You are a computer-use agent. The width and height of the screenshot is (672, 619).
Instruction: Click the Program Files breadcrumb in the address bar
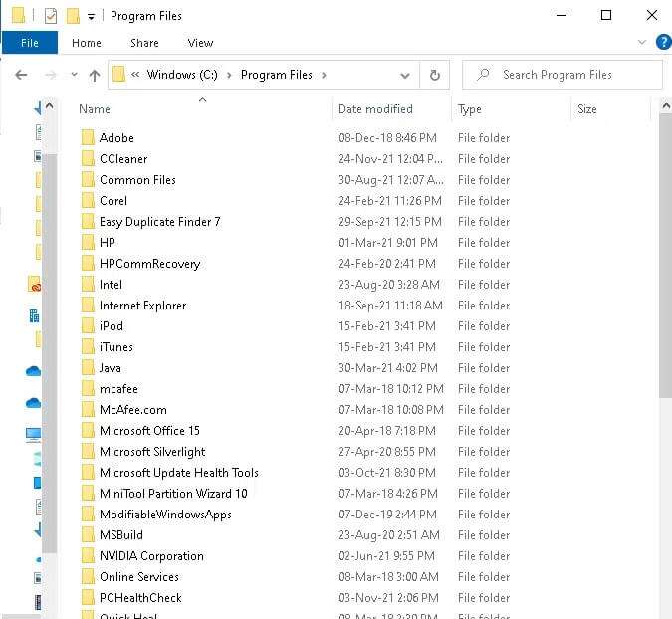[277, 75]
